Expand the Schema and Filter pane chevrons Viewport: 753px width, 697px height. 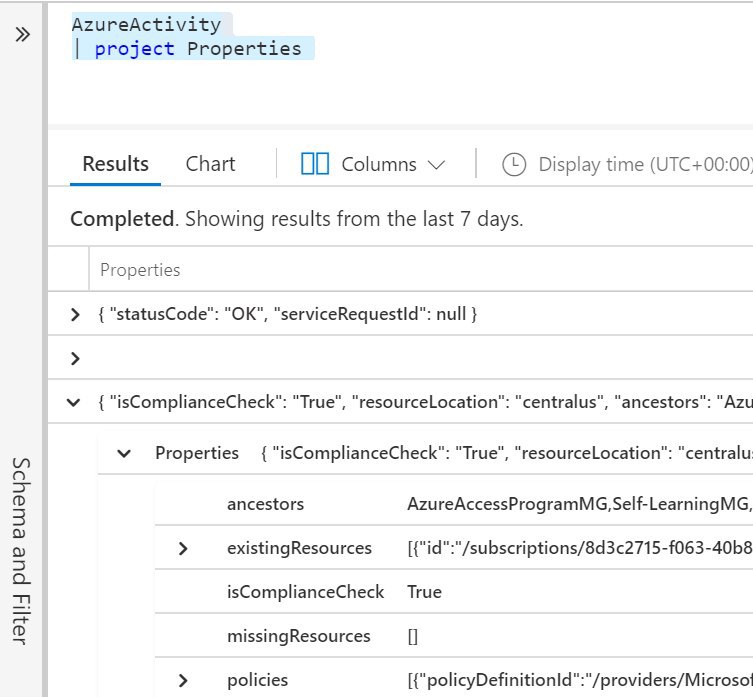coord(23,35)
